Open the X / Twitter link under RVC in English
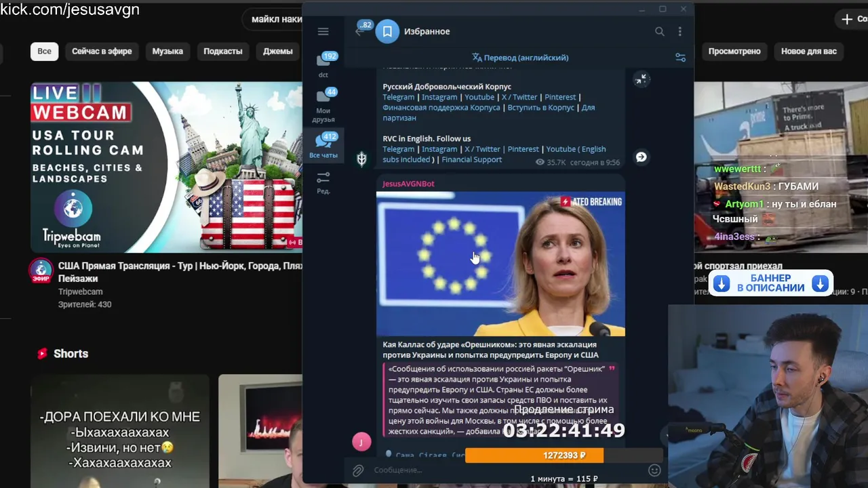868x488 pixels. [482, 149]
